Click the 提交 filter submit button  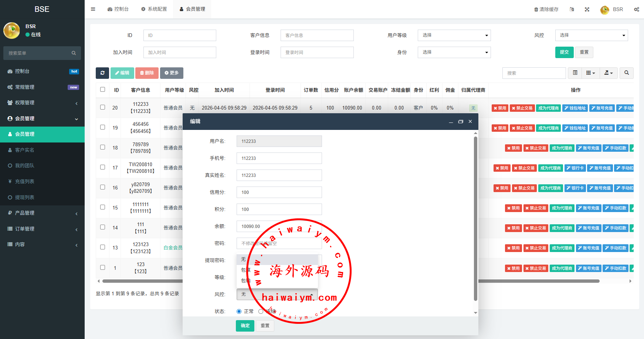click(x=564, y=52)
